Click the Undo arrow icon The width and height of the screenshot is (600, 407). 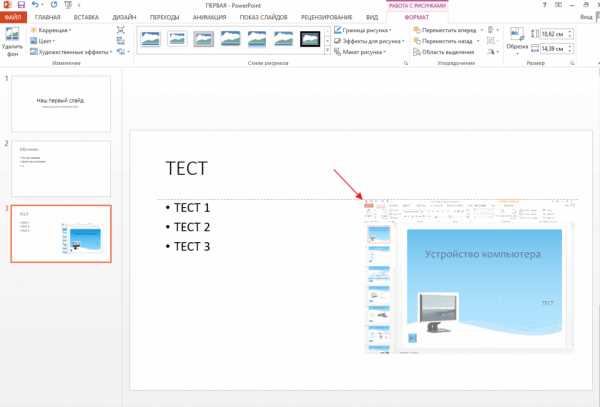coord(36,5)
